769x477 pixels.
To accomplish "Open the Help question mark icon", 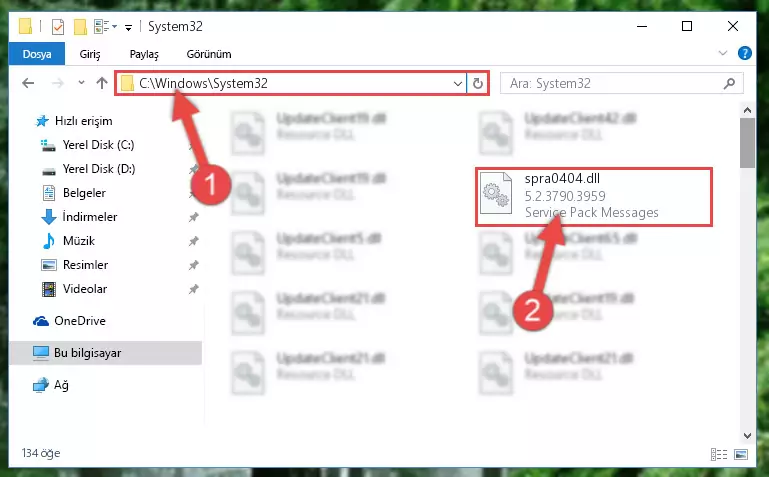I will tap(744, 53).
